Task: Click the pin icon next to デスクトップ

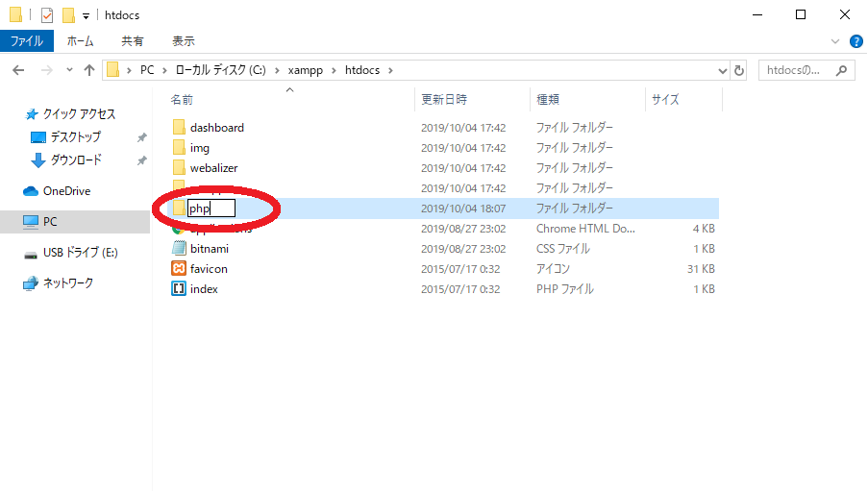Action: point(142,137)
